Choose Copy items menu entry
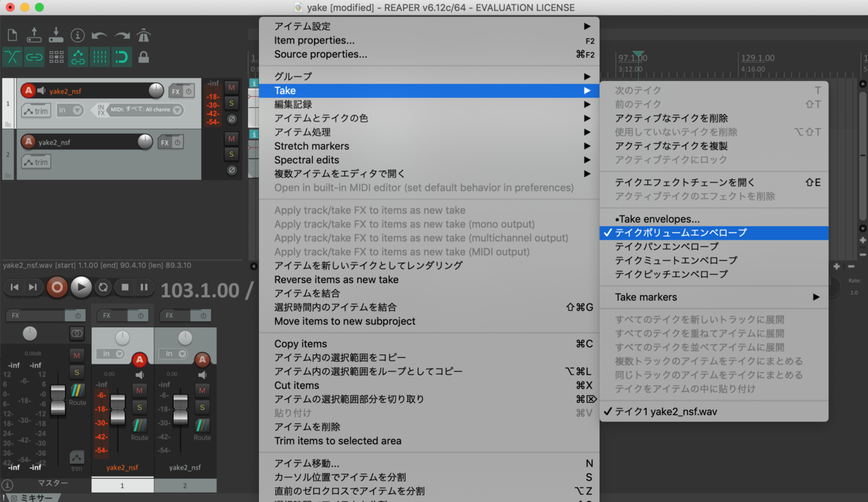 (429, 344)
